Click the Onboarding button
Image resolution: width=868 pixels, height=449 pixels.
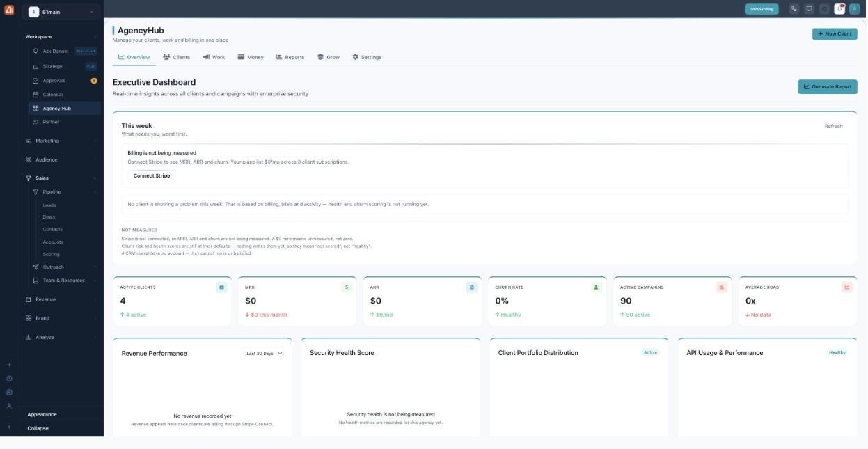(x=762, y=9)
